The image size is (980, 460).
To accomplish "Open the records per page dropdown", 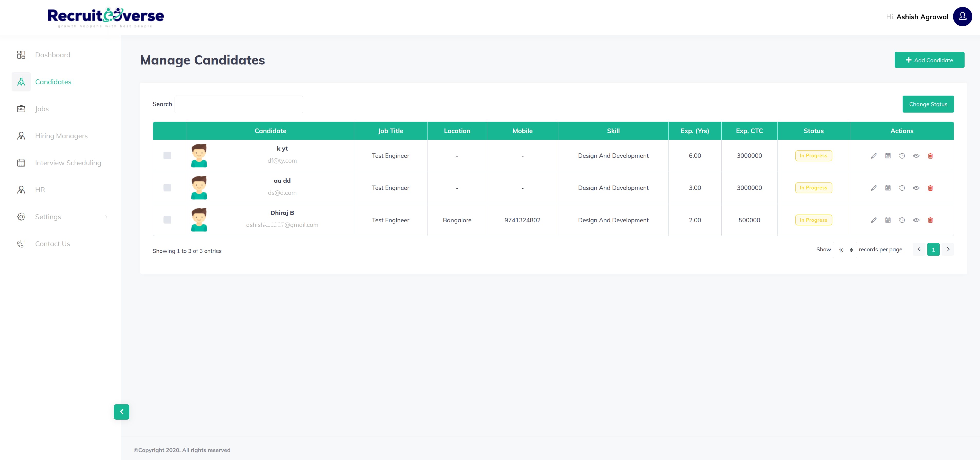I will pos(845,250).
